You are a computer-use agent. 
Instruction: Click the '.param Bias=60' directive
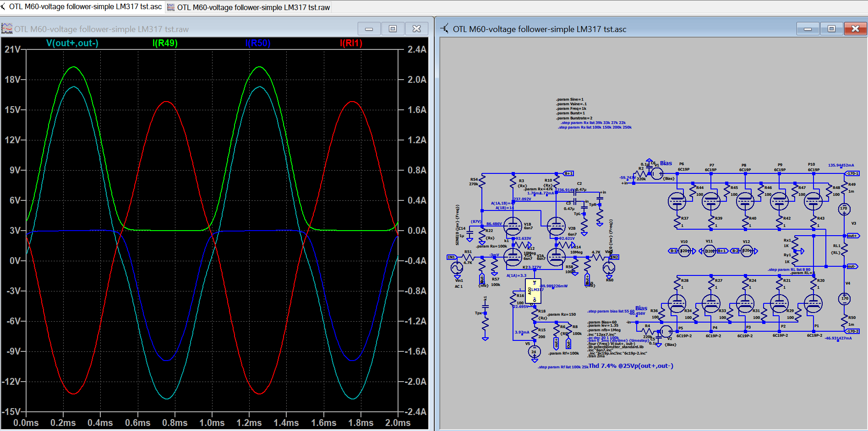(602, 322)
